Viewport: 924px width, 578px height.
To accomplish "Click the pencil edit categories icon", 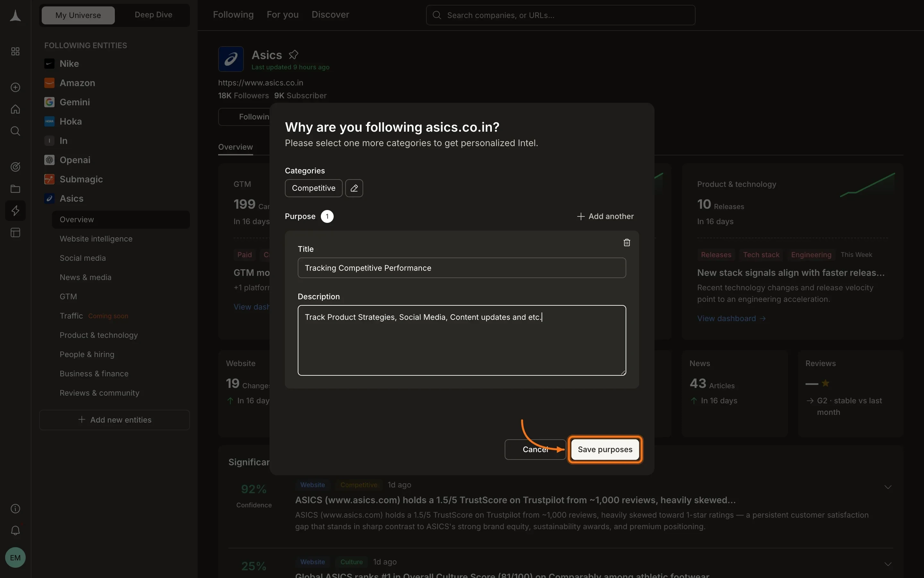I will (354, 188).
